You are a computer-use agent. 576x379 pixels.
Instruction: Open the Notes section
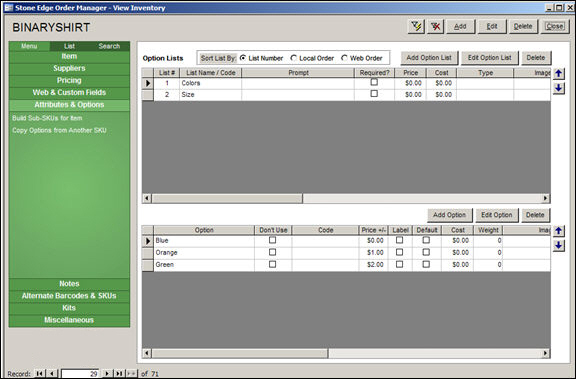[x=69, y=284]
